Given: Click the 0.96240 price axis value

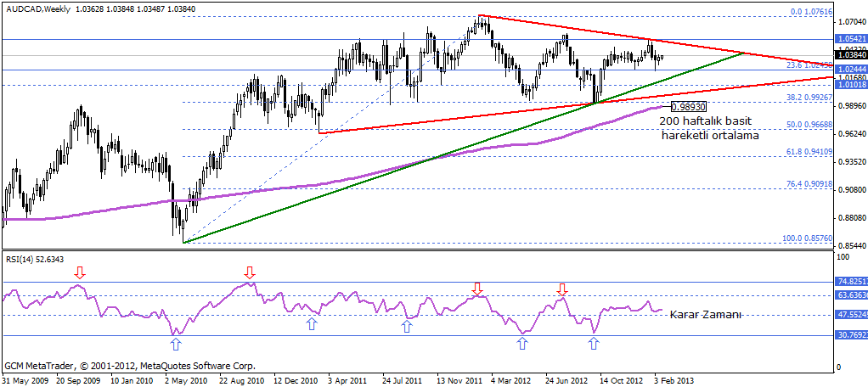Looking at the screenshot, I should [x=851, y=134].
